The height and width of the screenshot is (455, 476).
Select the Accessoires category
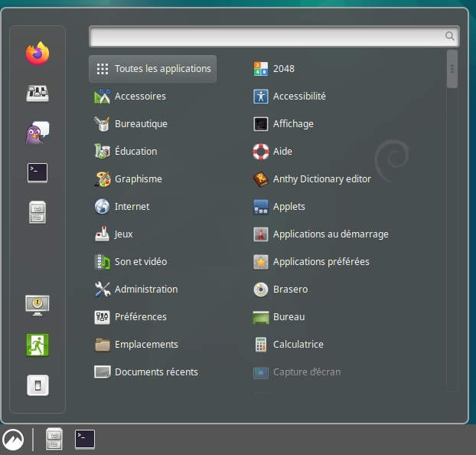click(140, 97)
